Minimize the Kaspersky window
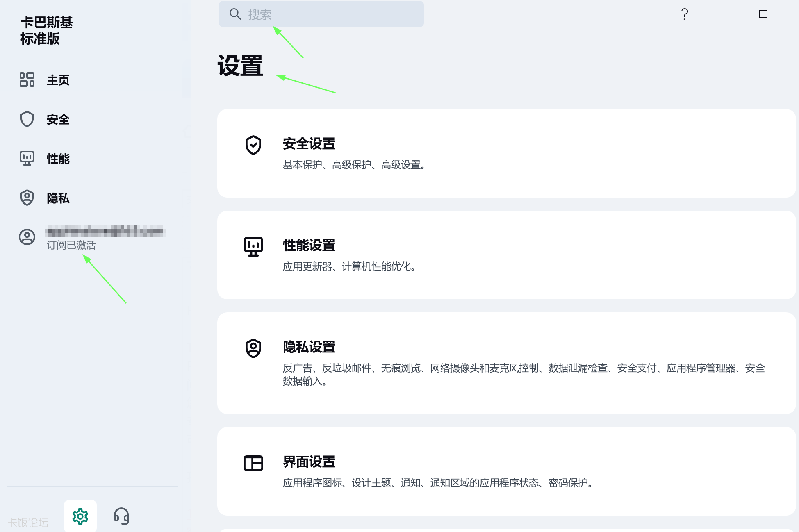This screenshot has width=799, height=532. [x=724, y=14]
